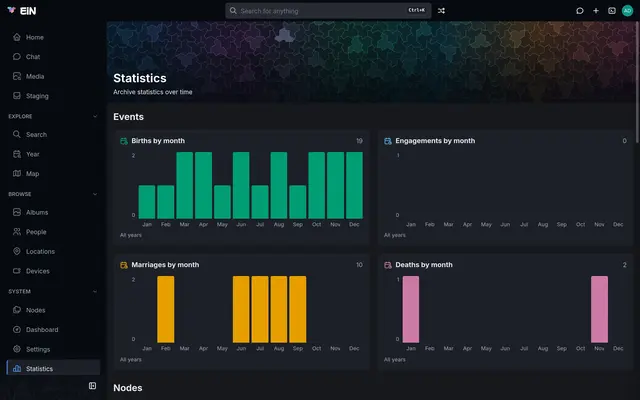Screen dimensions: 640x400
Task: Focus the Search for anything field
Action: coord(328,11)
